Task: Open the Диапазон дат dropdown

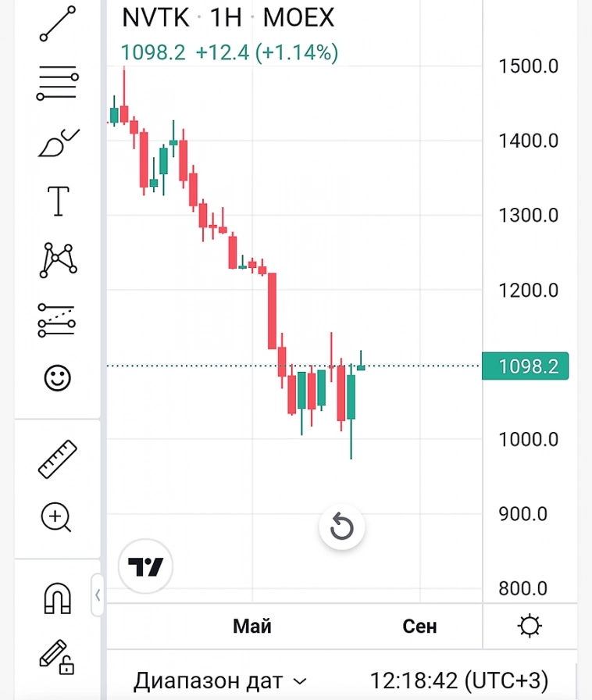Action: click(x=221, y=680)
